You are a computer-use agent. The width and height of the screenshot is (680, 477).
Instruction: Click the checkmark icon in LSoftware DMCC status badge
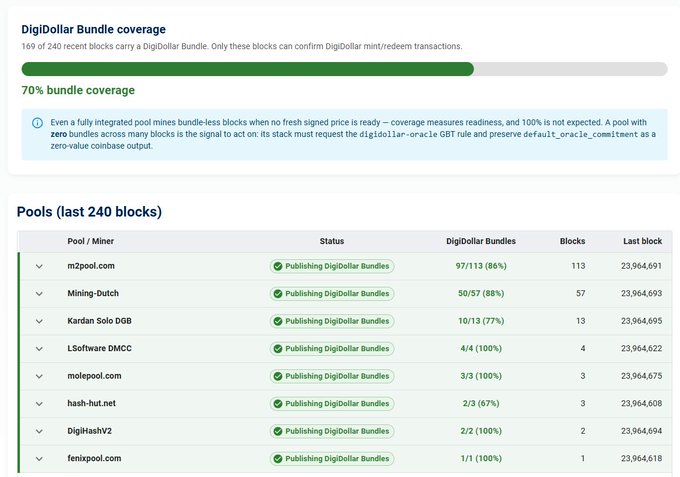[x=278, y=349]
